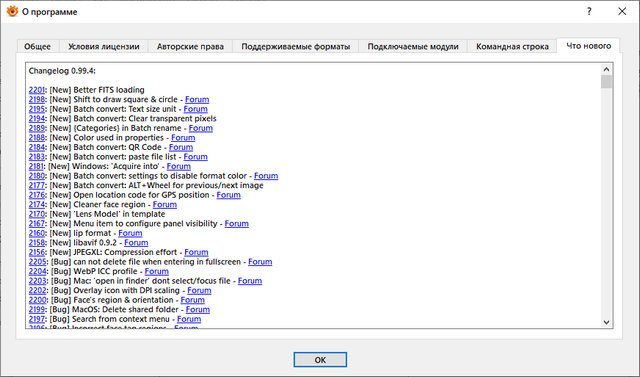The image size is (640, 377).
Task: Switch to the Подключаемые модули tab
Action: pos(413,47)
